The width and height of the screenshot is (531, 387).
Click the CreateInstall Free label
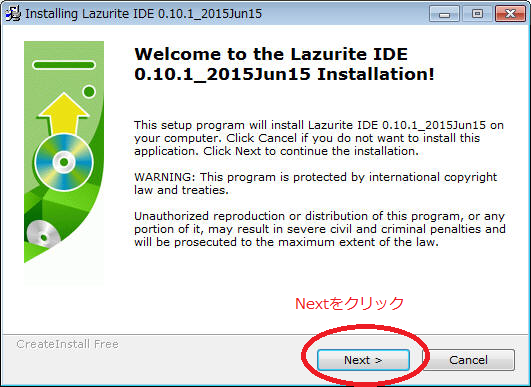67,344
